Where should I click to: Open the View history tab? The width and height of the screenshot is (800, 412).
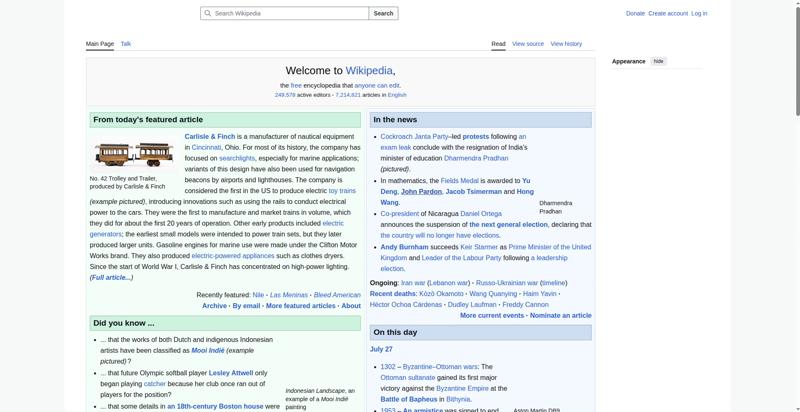(566, 44)
